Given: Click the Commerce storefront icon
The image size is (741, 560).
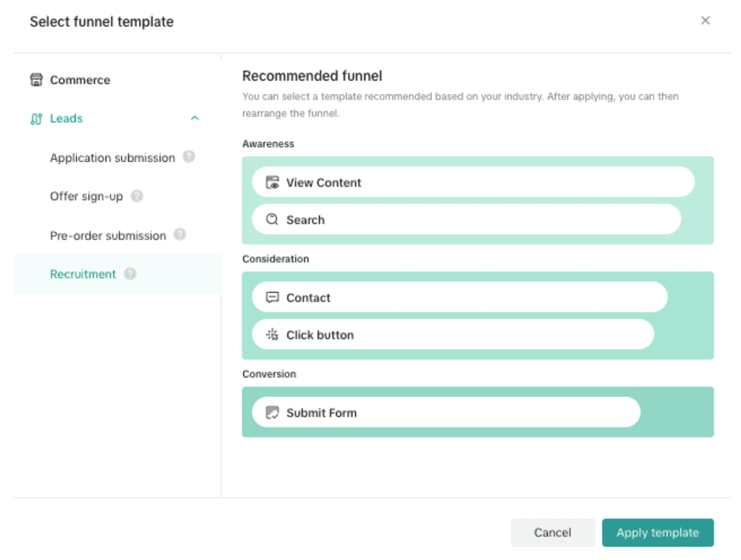Looking at the screenshot, I should tap(36, 80).
